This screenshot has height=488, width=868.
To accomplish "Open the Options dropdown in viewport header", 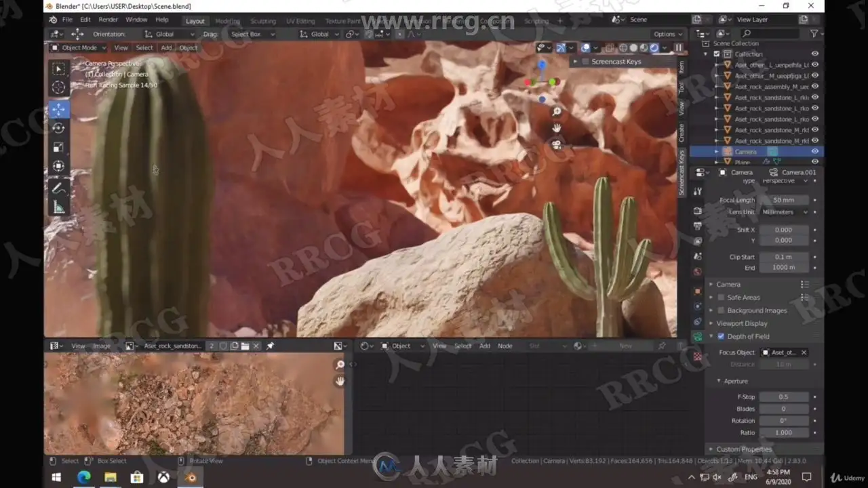I will point(667,34).
